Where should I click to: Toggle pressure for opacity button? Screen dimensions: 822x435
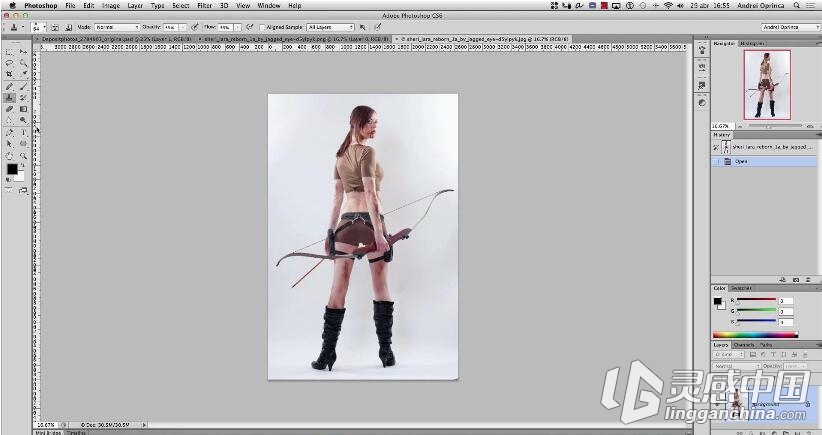click(195, 27)
